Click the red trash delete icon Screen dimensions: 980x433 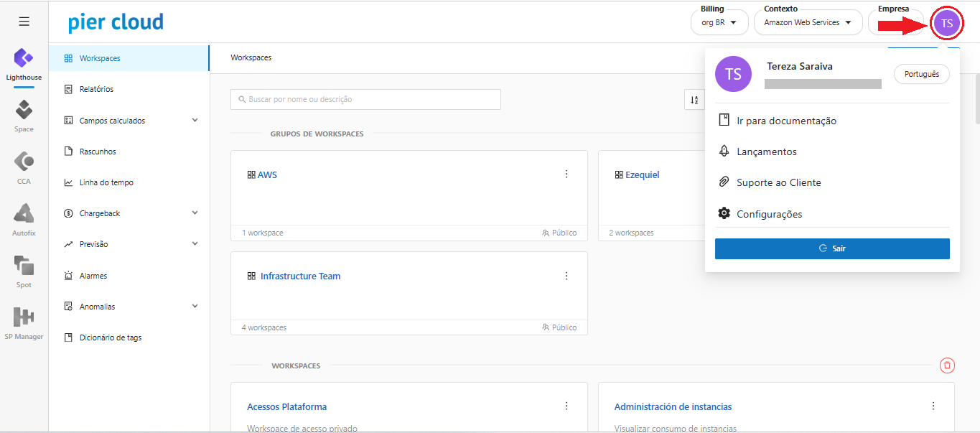pyautogui.click(x=947, y=366)
